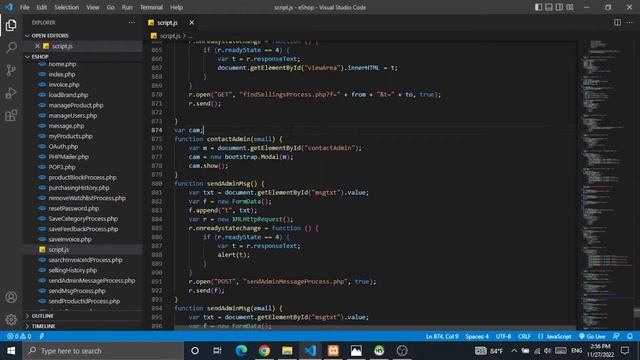Toggle the secondary side bar layout icon
Screen dimensions: 640x360
(559, 7)
